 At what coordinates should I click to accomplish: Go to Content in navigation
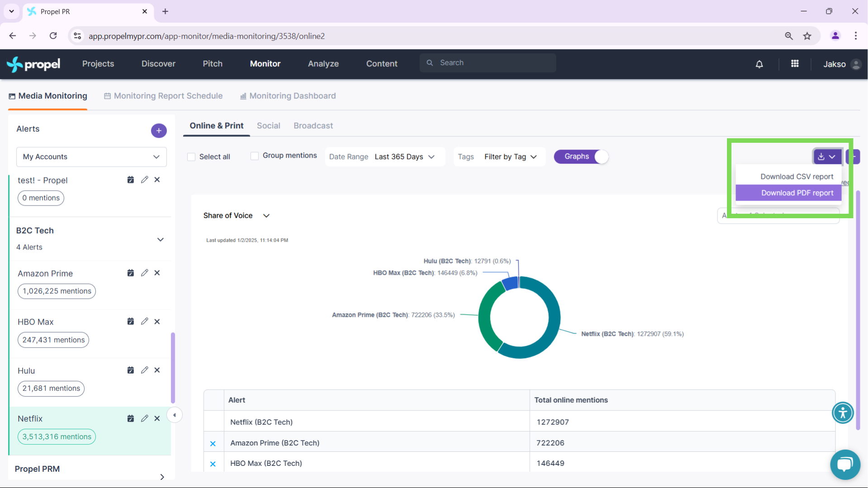382,64
